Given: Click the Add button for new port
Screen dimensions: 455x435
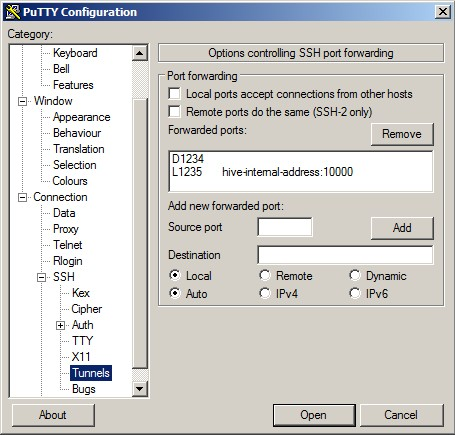Looking at the screenshot, I should tap(402, 228).
